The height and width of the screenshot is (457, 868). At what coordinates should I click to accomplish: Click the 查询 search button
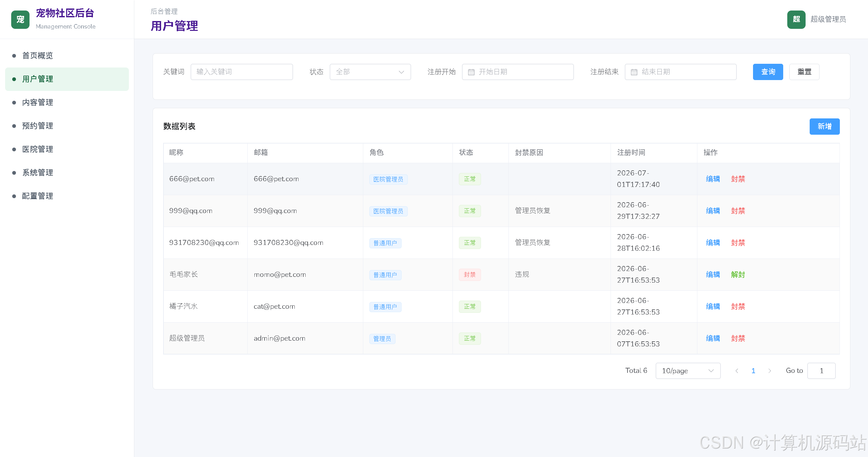click(x=768, y=72)
